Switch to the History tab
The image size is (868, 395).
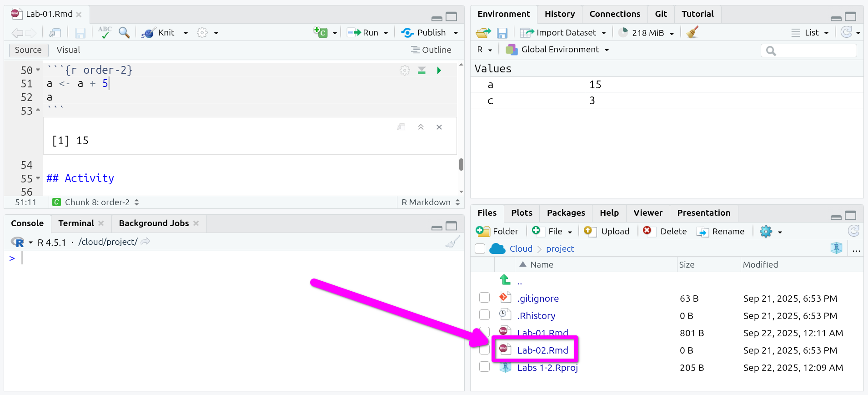559,14
